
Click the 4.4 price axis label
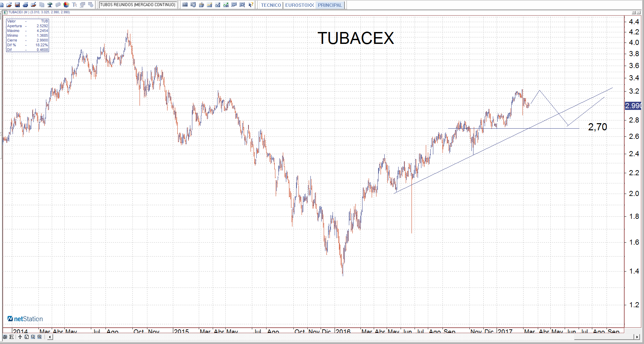coord(634,22)
